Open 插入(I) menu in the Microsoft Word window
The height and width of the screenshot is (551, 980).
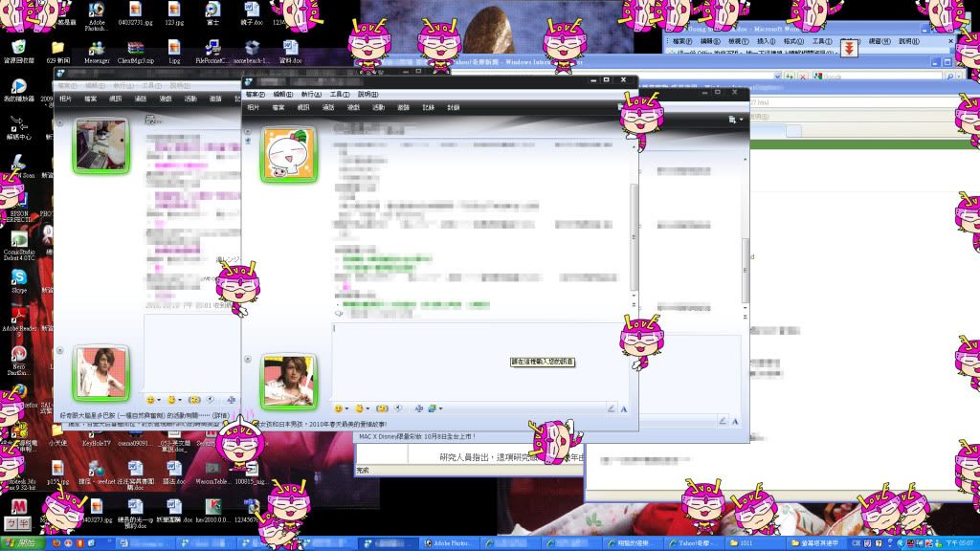click(x=766, y=41)
